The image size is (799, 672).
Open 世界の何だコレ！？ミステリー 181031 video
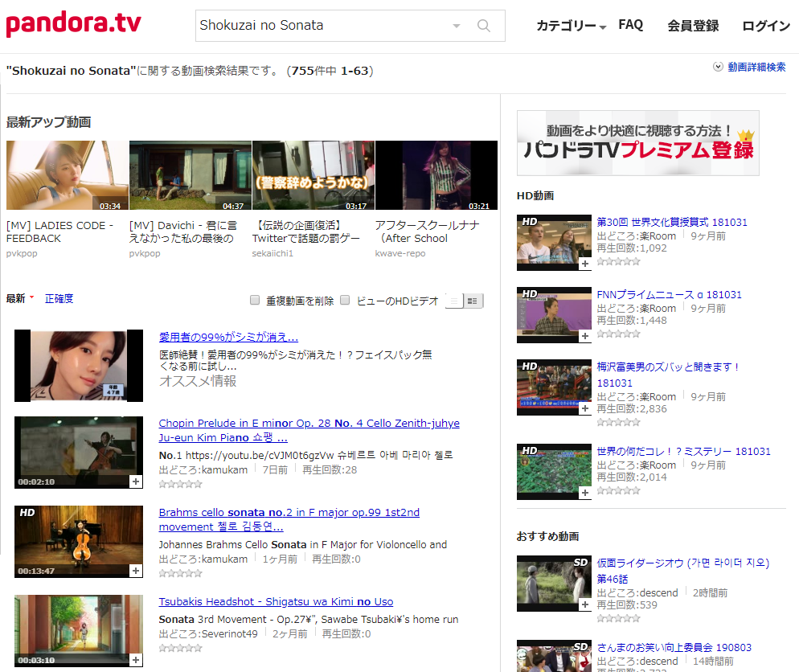683,452
